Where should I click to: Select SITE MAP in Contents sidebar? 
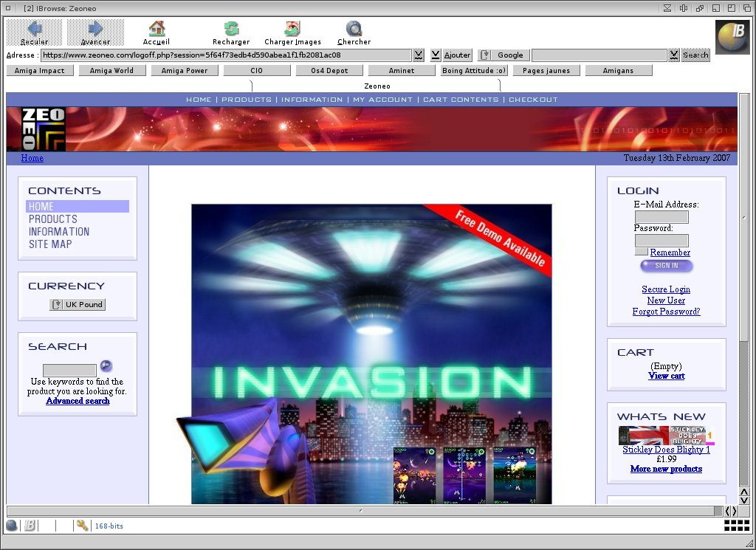click(50, 244)
